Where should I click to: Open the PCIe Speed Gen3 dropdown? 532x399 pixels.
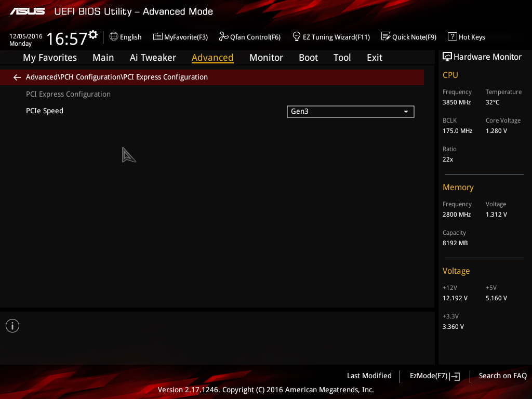coord(351,112)
